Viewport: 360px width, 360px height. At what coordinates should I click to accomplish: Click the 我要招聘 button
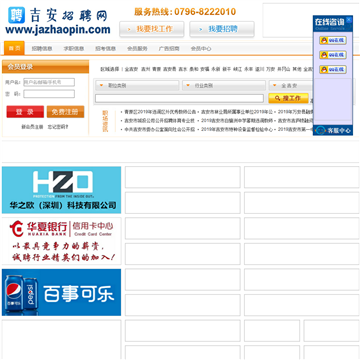(222, 29)
